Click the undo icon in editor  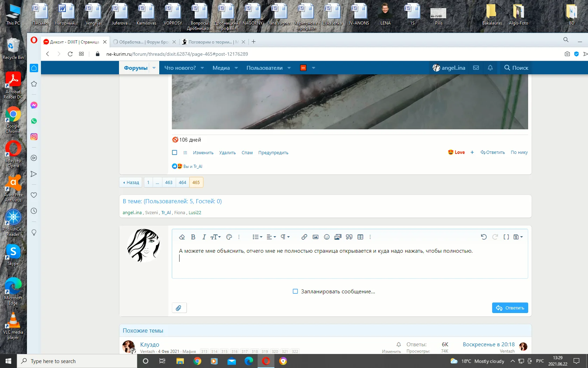484,237
